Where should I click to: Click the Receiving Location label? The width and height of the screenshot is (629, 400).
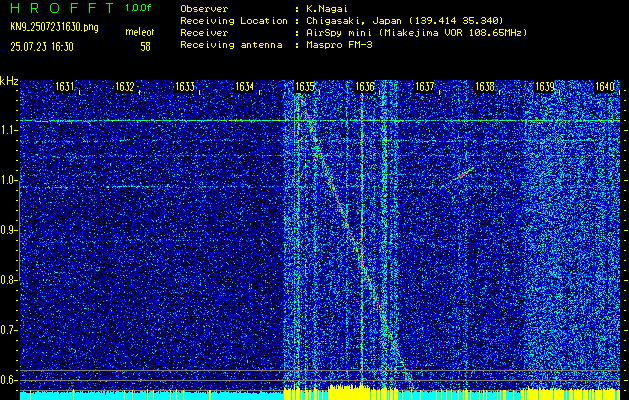coord(234,21)
